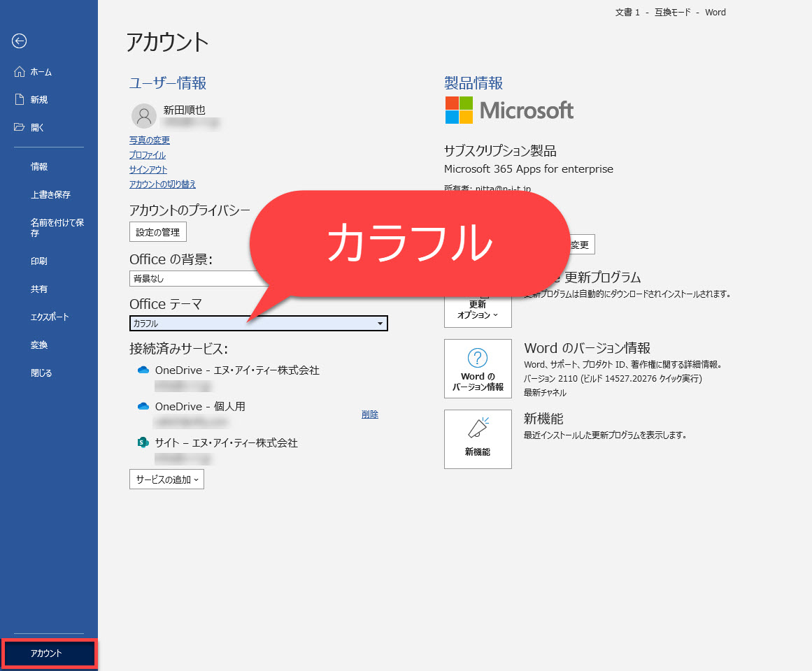Select Print (印刷) in the sidebar
This screenshot has height=671, width=812.
coord(39,261)
